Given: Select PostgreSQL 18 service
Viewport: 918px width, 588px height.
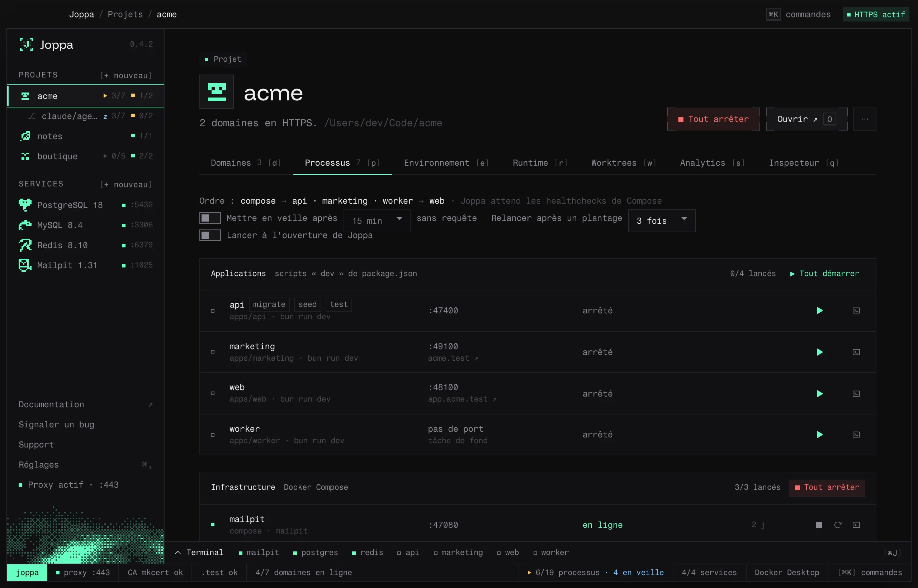Looking at the screenshot, I should [x=86, y=205].
